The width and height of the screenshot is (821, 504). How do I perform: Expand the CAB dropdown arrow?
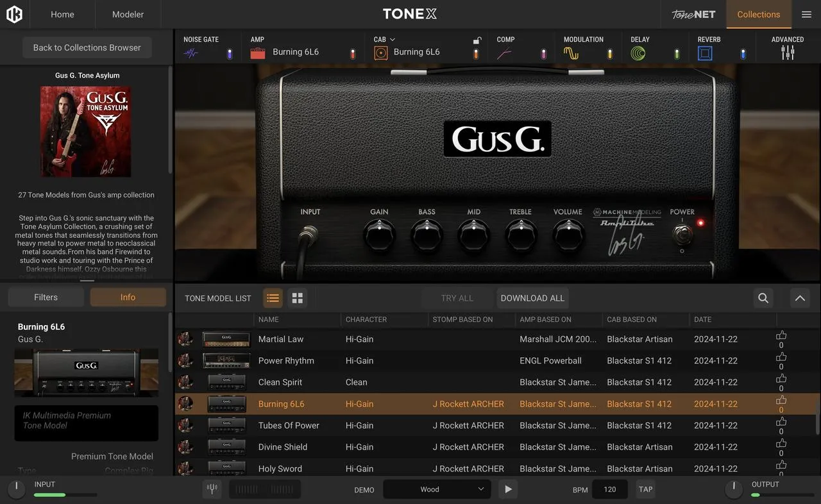coord(393,39)
